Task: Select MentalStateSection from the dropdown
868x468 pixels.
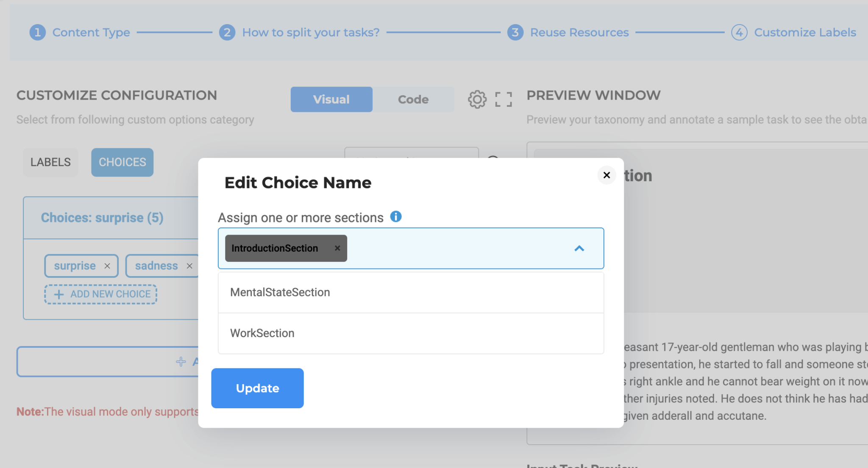Action: 280,292
